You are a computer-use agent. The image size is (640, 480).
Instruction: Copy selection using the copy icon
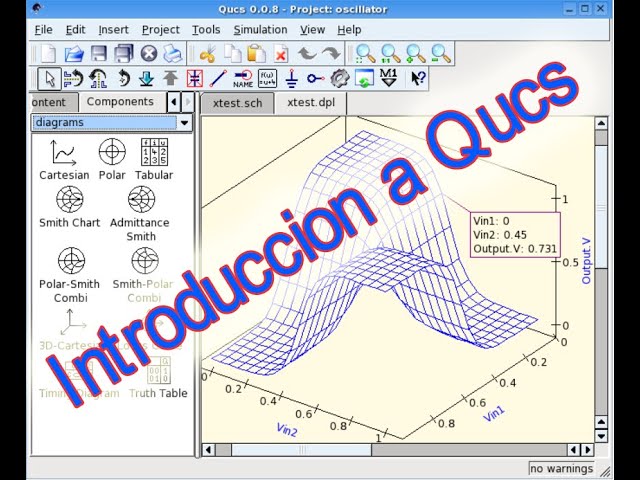(233, 53)
